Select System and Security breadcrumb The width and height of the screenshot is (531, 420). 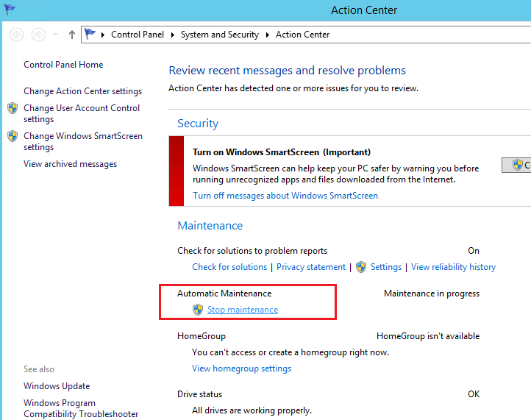(219, 35)
